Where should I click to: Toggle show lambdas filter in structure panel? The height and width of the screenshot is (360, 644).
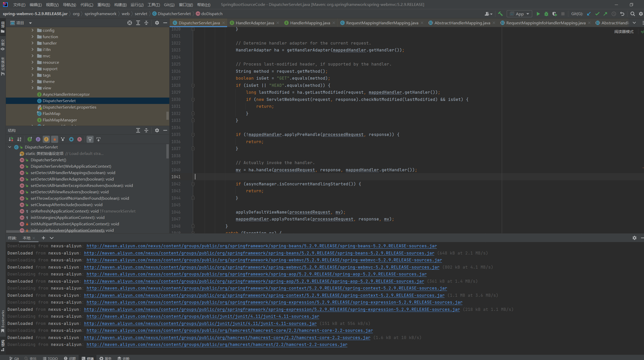80,139
